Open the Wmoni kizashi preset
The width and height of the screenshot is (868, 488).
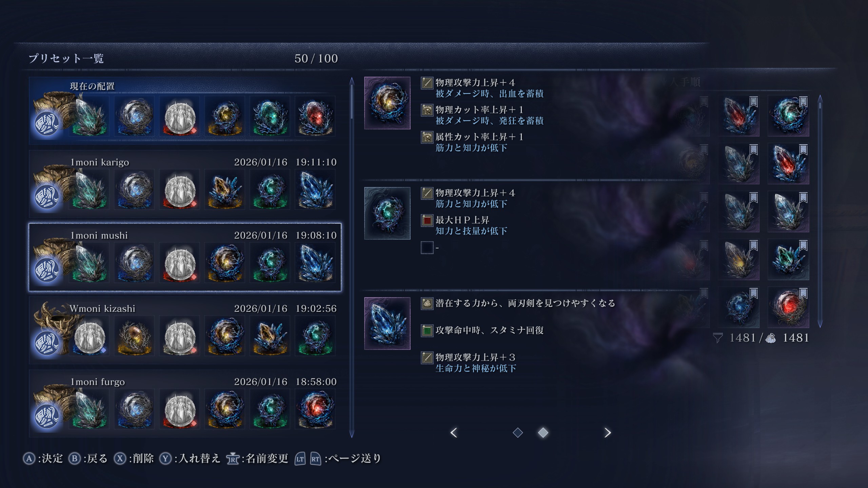(185, 330)
